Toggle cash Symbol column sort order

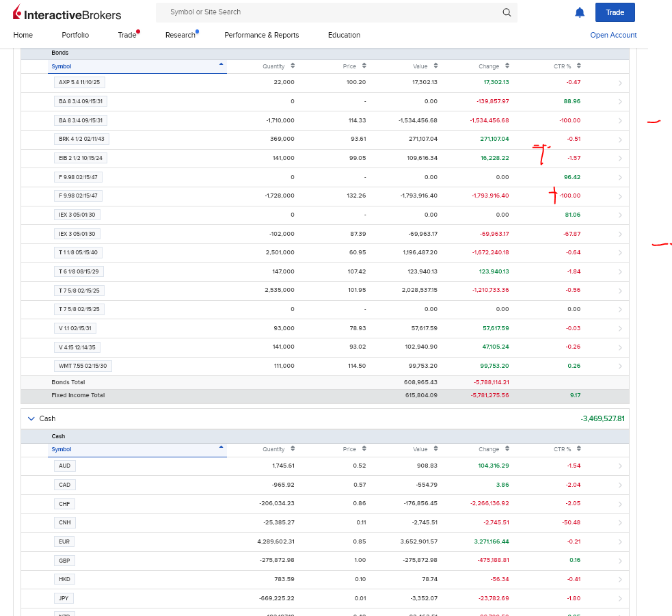click(221, 447)
